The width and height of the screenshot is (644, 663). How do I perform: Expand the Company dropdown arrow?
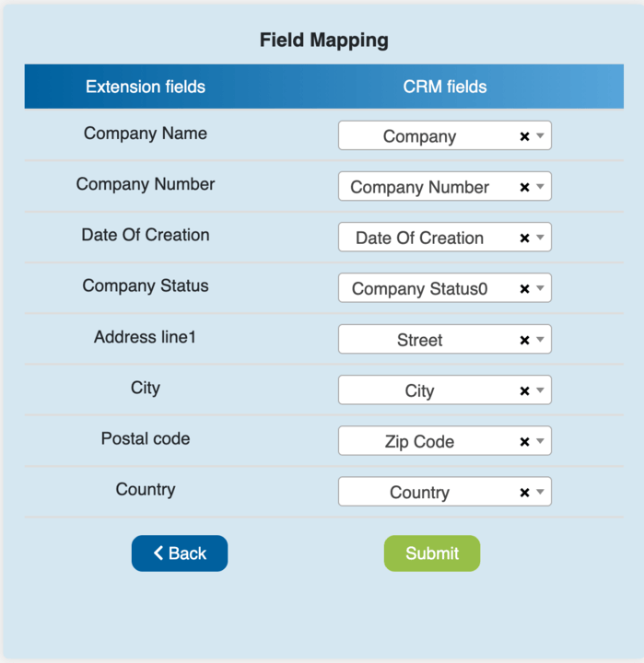[x=541, y=136]
